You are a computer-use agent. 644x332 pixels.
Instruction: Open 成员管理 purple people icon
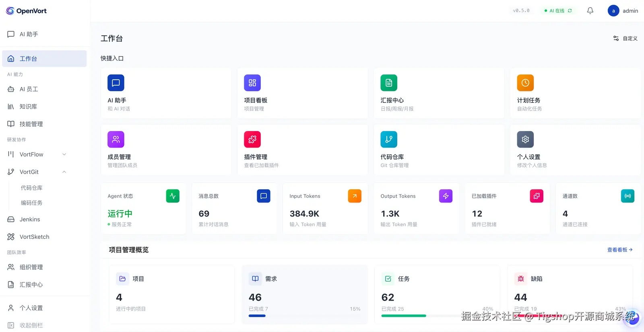[x=116, y=139]
